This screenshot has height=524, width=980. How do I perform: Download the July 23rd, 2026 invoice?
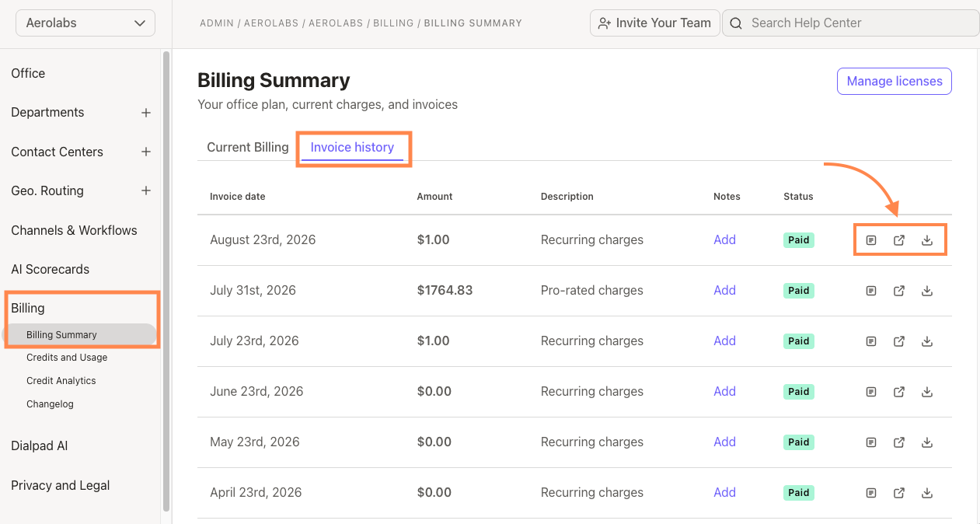pos(927,341)
